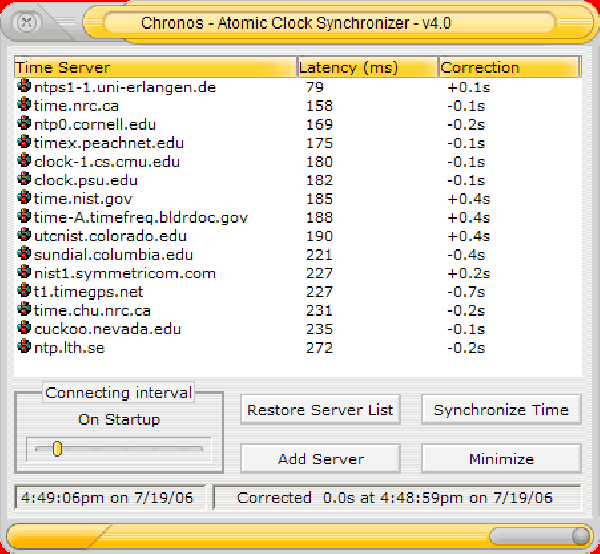Click latency value 272
Viewport: 600px width, 554px height.
click(x=319, y=348)
